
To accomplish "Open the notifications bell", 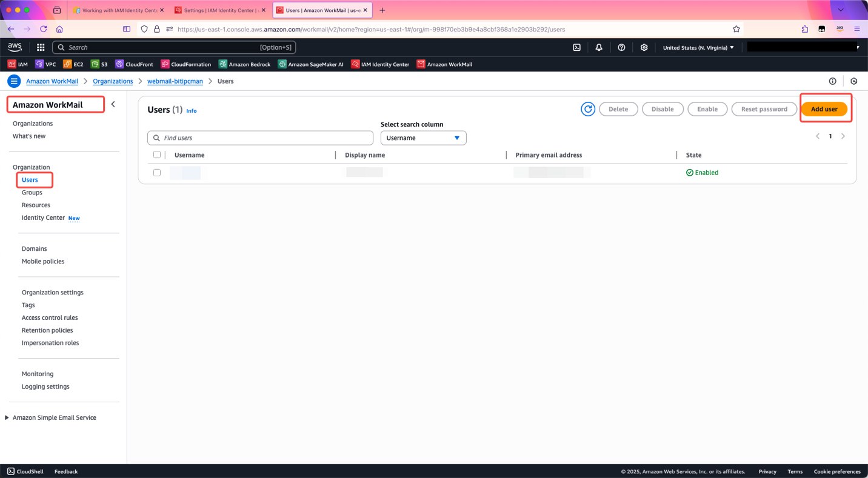I will pyautogui.click(x=599, y=47).
